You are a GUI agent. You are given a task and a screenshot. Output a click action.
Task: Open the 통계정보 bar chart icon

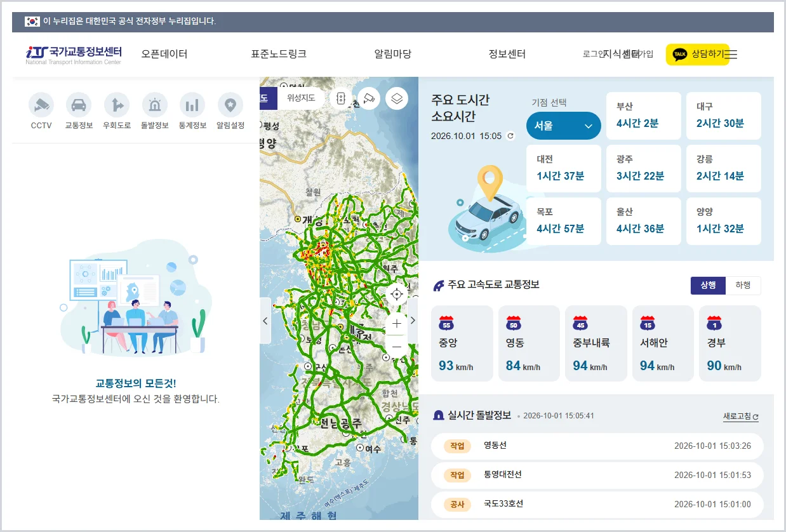(x=192, y=105)
